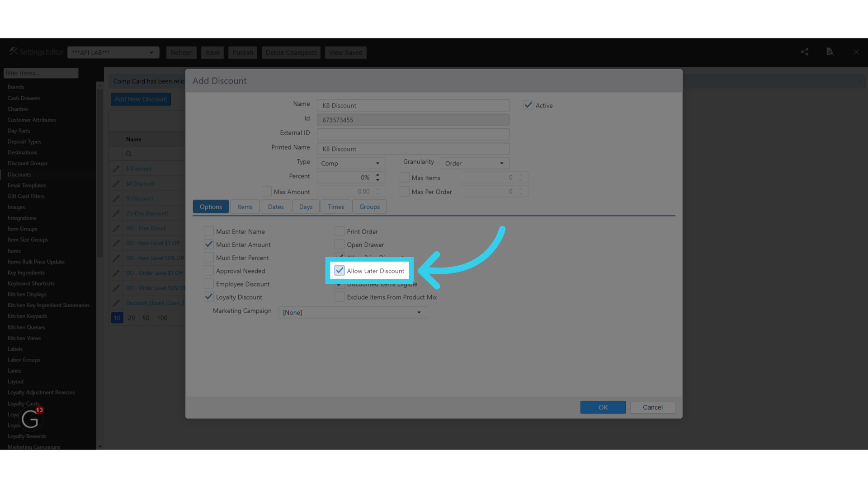868x488 pixels.
Task: Click the View Saved button
Action: (x=346, y=52)
